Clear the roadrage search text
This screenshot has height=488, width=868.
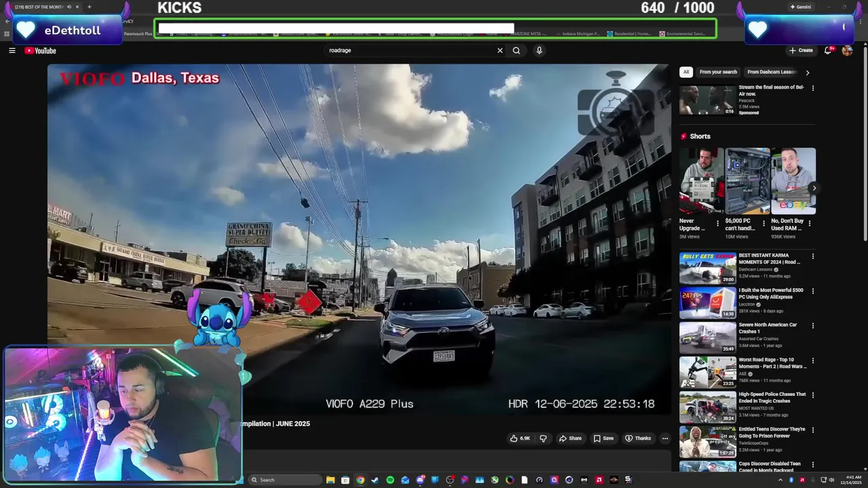(x=500, y=50)
